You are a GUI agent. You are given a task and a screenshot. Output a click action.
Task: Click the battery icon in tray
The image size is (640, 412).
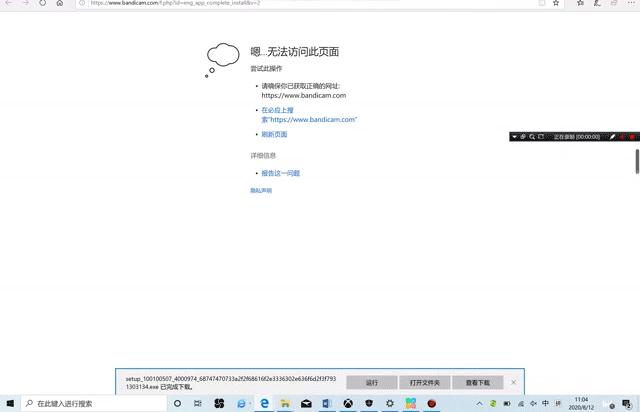click(507, 403)
